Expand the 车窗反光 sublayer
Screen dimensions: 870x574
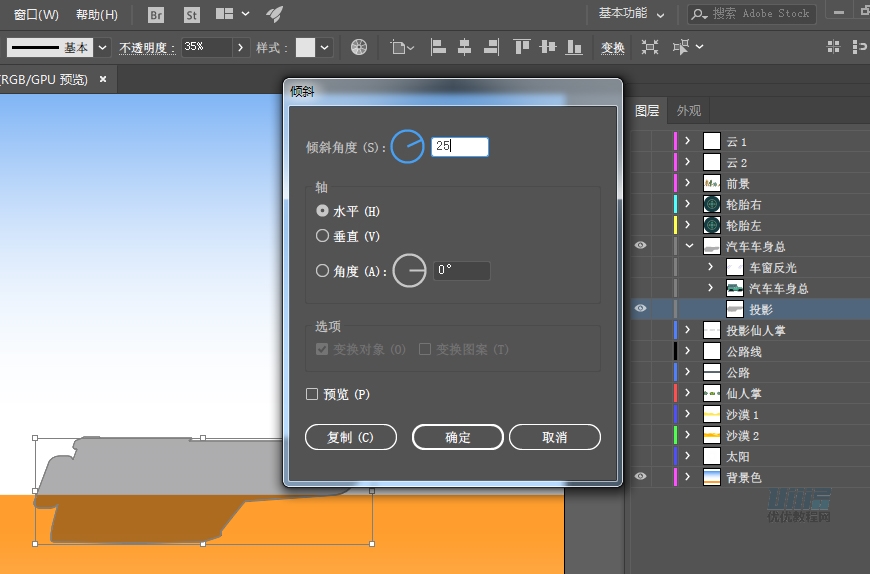point(710,267)
